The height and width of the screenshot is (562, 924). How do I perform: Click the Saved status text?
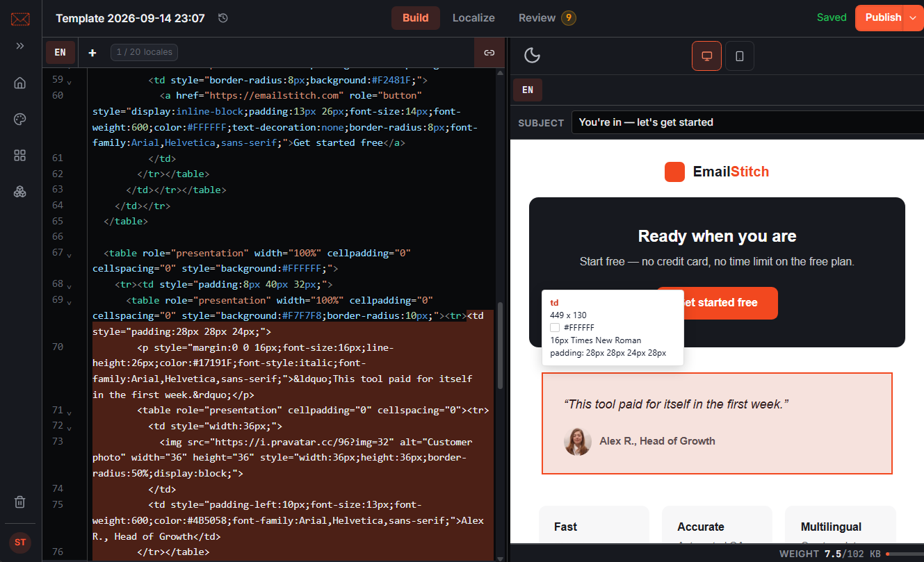pyautogui.click(x=832, y=17)
